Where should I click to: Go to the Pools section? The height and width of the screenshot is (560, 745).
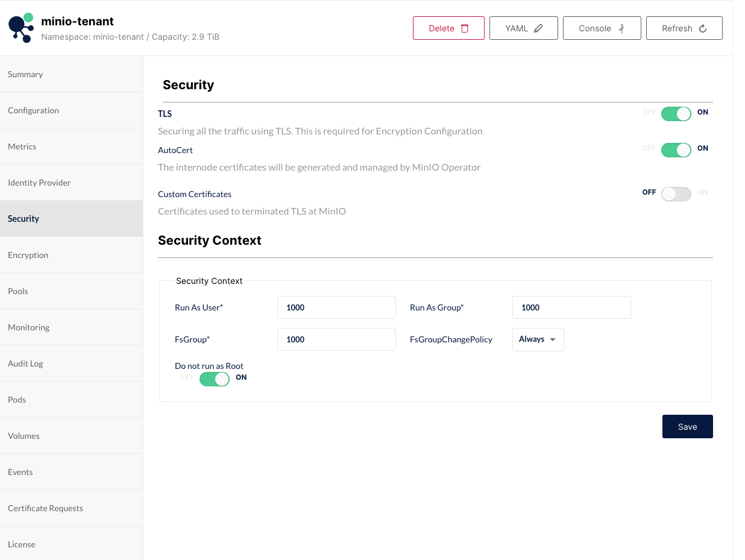pos(17,291)
